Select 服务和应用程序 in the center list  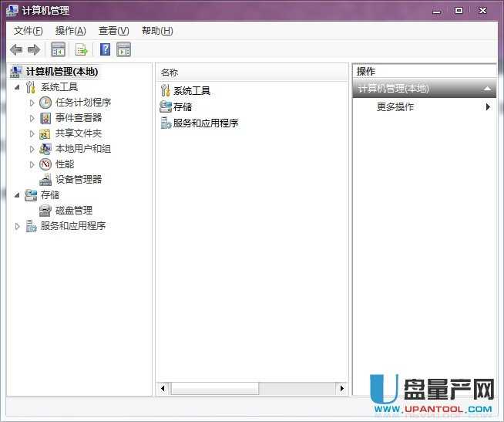pyautogui.click(x=205, y=123)
